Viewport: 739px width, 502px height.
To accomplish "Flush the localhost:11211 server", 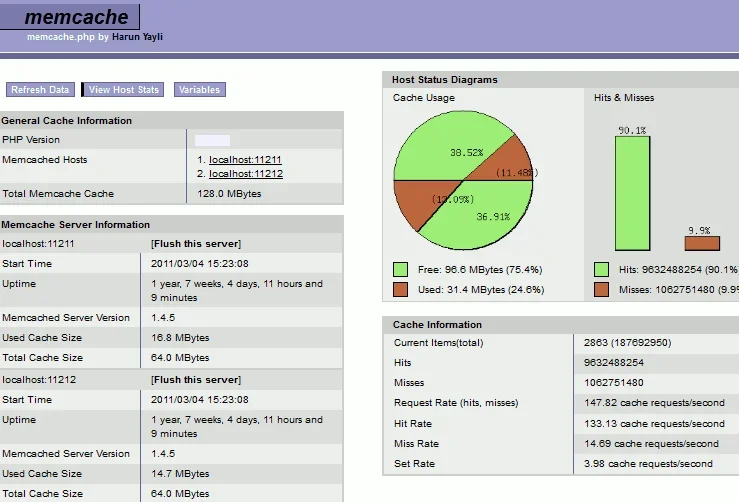I will (196, 244).
